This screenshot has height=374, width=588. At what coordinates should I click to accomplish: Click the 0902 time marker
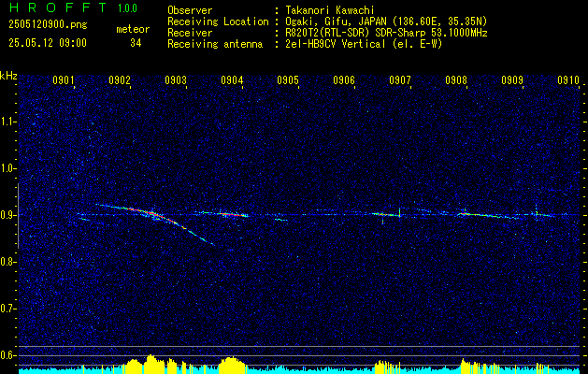(x=120, y=79)
